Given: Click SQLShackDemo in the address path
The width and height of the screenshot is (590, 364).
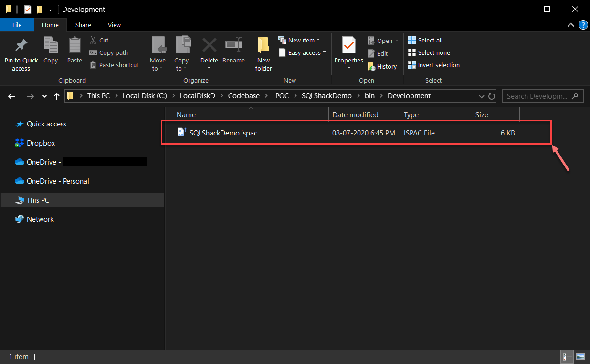Looking at the screenshot, I should tap(327, 96).
